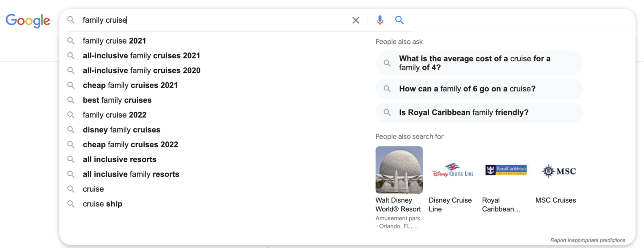Click the Google logo
Image resolution: width=644 pixels, height=248 pixels.
(x=28, y=20)
